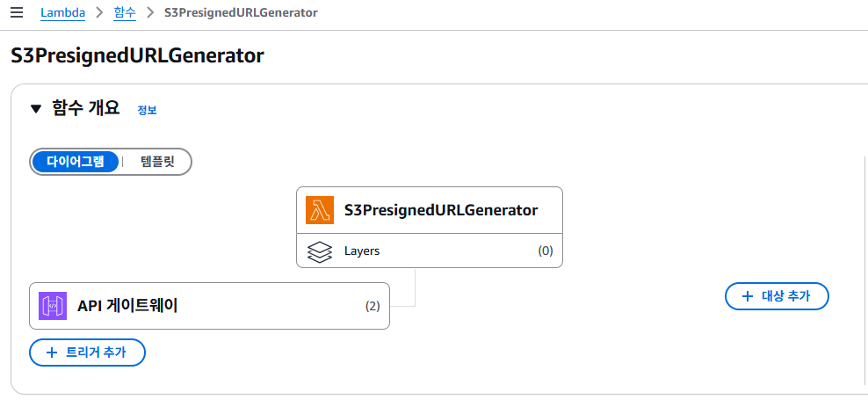The height and width of the screenshot is (407, 868).
Task: Click the Layers count (0)
Action: (546, 251)
